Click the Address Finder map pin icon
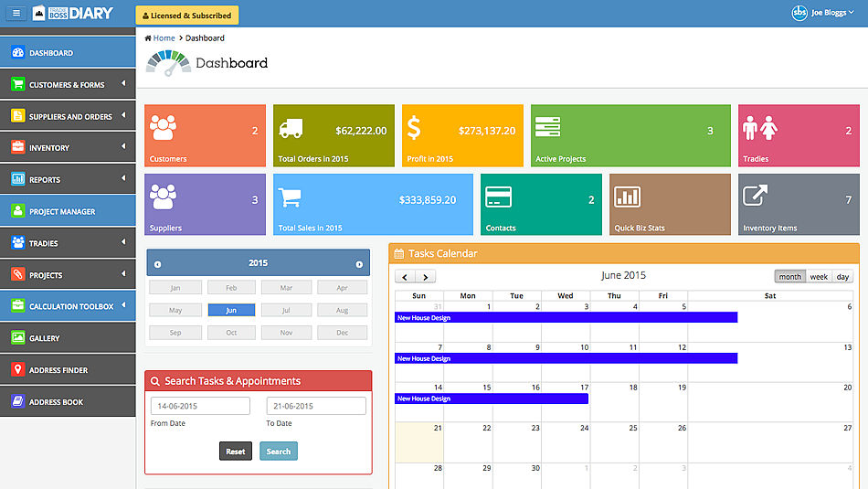The image size is (868, 489). [17, 370]
